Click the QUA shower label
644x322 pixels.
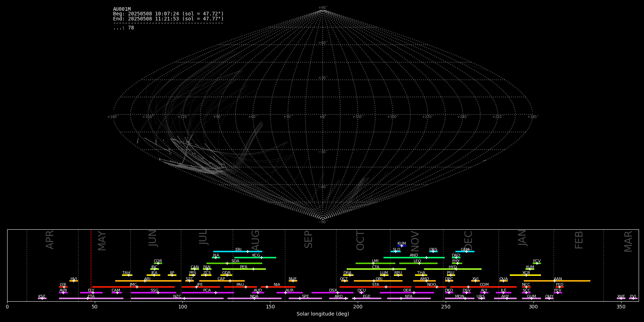pos(503,279)
